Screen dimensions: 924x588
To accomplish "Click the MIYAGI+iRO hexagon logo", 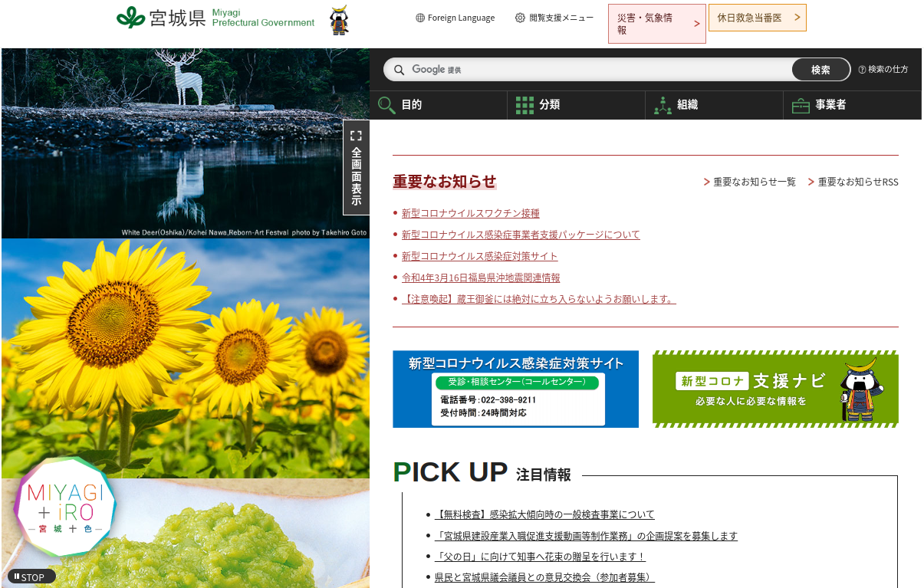I will tap(65, 507).
